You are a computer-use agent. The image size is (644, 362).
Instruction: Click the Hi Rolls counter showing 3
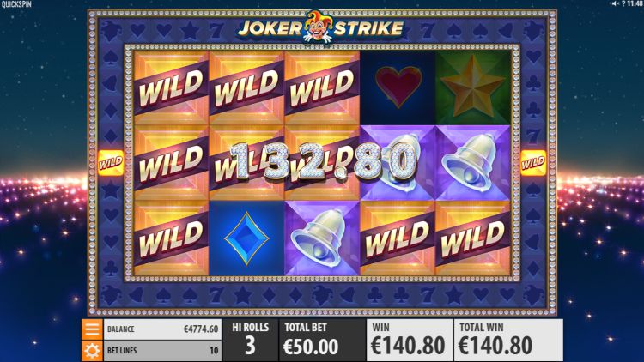tap(250, 341)
